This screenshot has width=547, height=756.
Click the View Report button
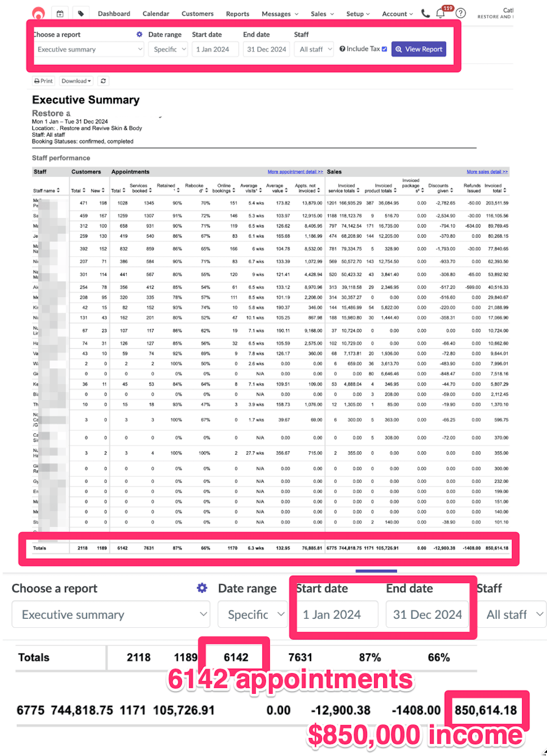point(419,49)
